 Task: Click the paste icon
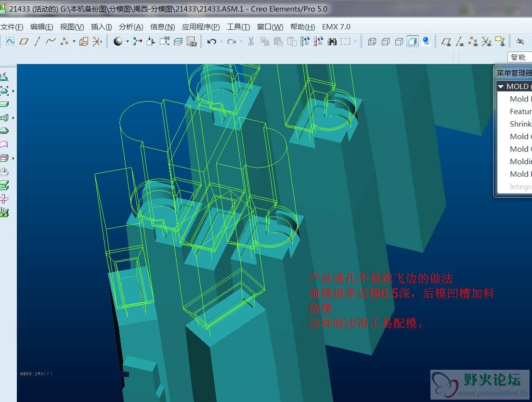[x=278, y=41]
